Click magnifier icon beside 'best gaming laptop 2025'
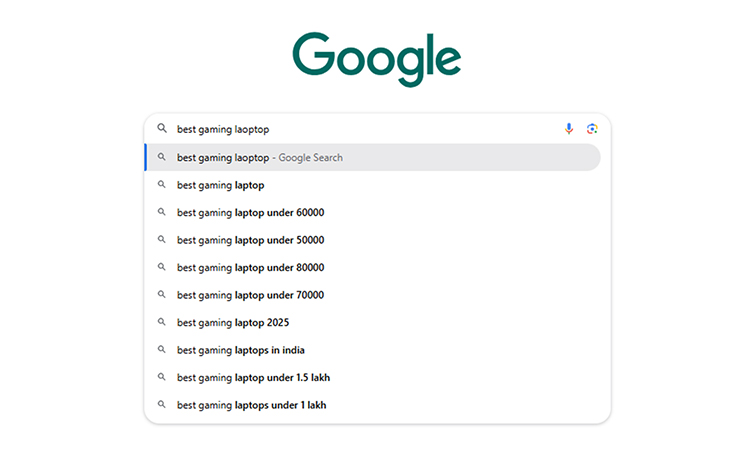 coord(162,322)
